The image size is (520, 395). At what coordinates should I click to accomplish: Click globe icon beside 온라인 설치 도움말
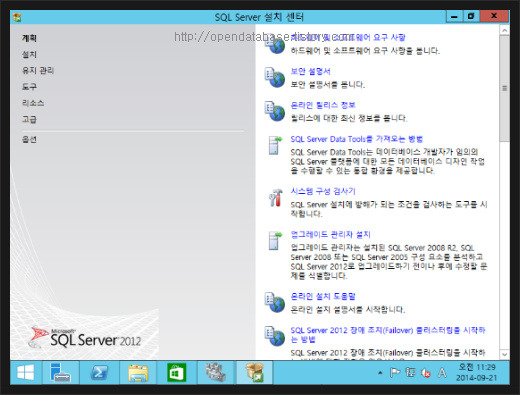click(275, 303)
